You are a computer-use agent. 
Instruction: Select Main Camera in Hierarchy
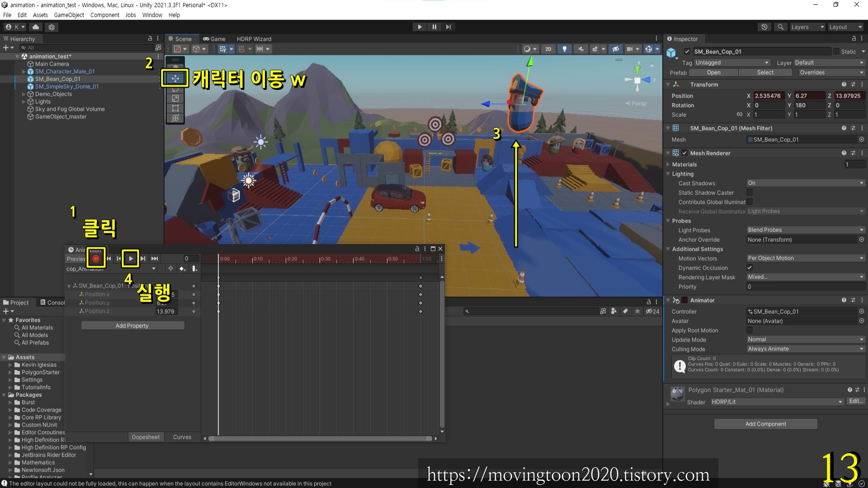pos(52,64)
